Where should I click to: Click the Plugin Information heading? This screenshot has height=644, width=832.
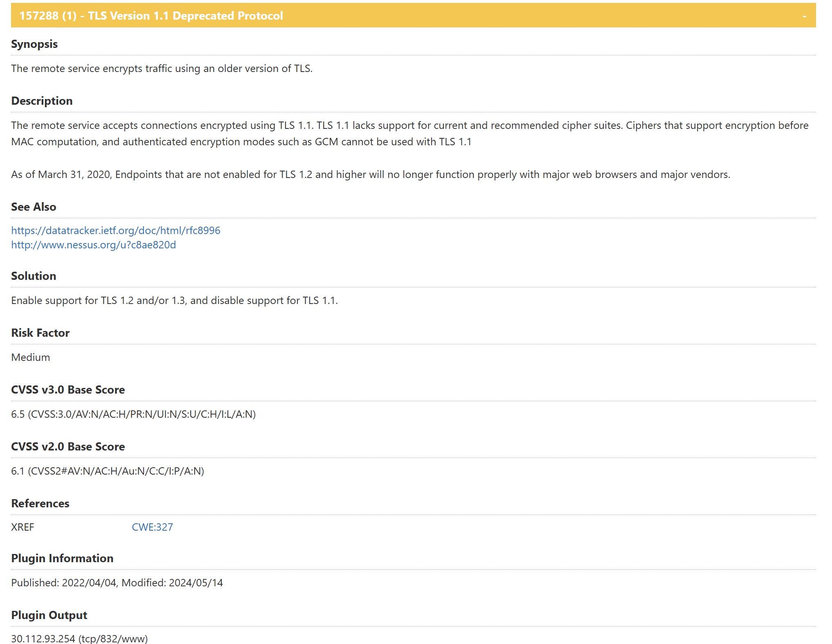click(x=62, y=558)
